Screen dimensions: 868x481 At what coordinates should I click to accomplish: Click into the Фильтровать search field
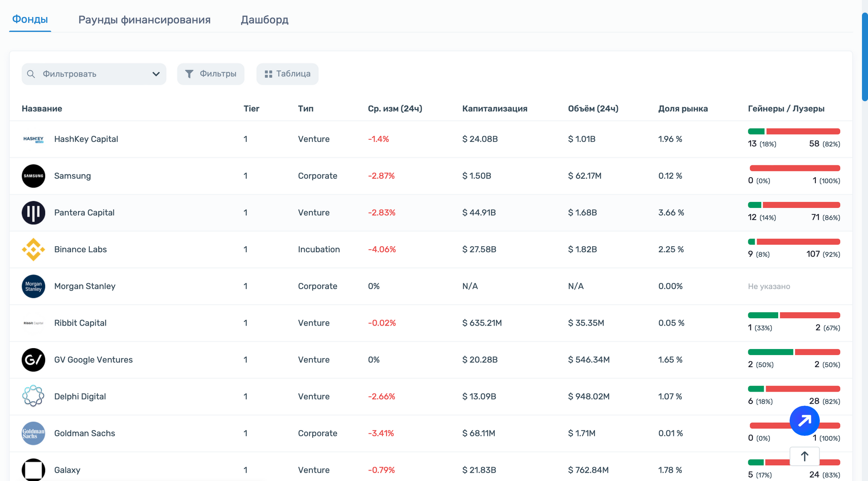94,74
